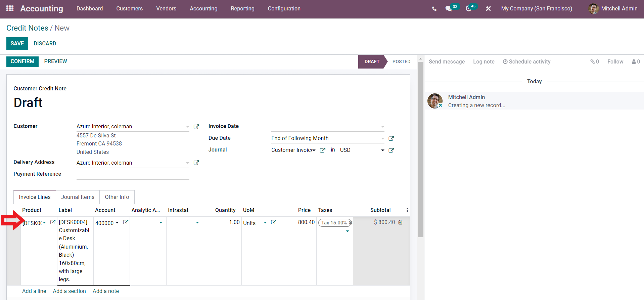The image size is (644, 300).
Task: Click the Subtotal column header
Action: point(380,210)
